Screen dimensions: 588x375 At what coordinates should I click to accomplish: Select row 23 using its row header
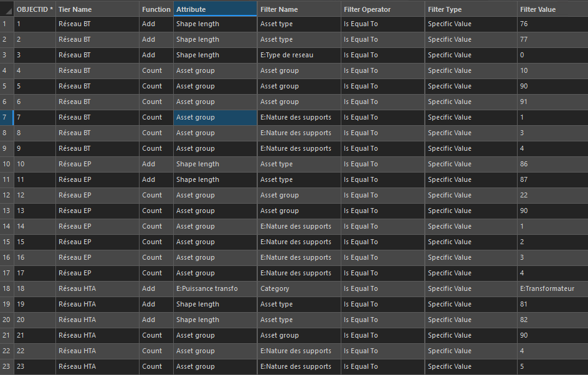pos(7,366)
